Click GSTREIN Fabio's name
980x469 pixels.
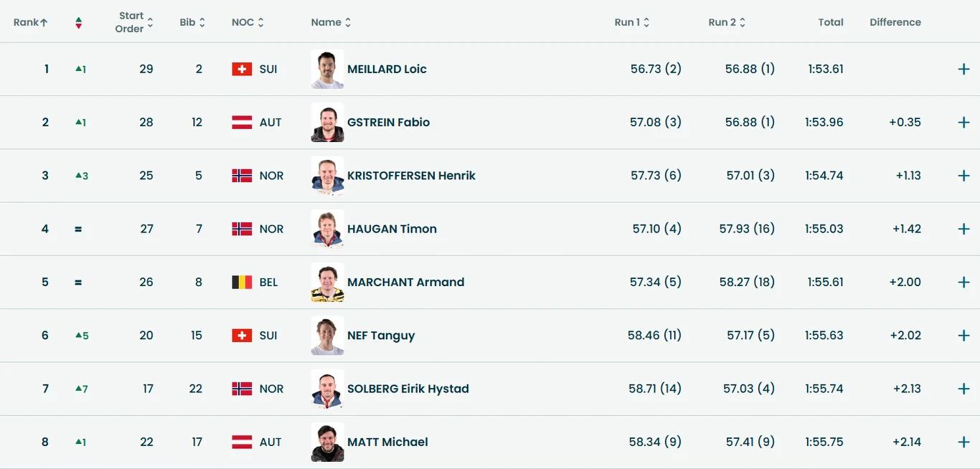389,122
